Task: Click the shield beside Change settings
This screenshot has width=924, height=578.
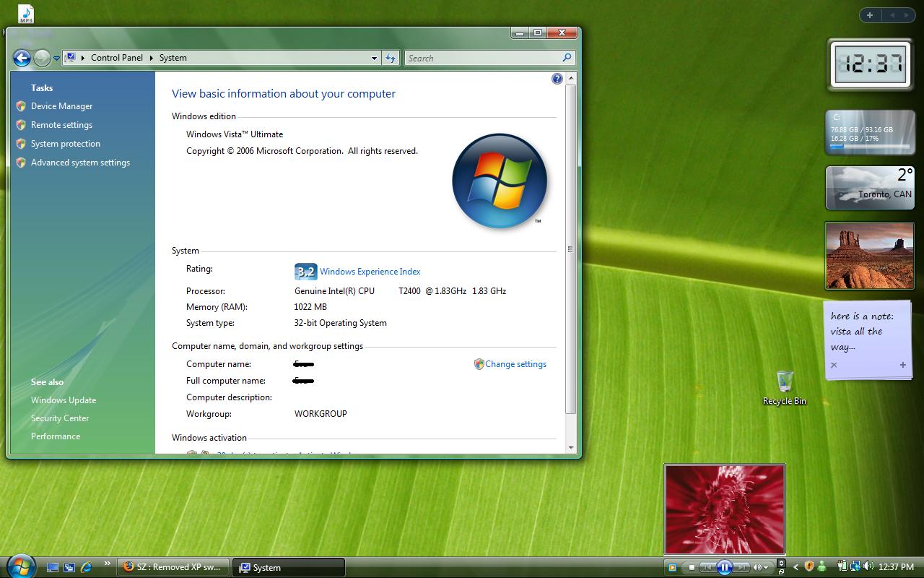Action: (479, 364)
